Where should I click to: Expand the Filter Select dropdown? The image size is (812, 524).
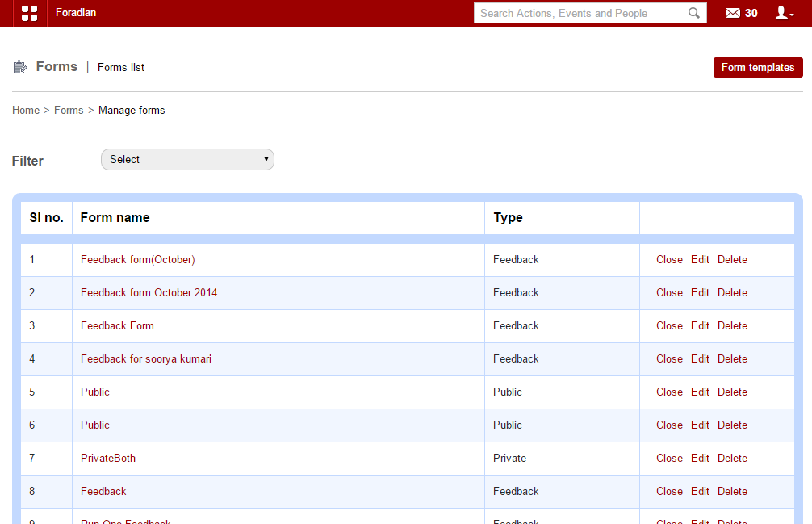coord(187,160)
